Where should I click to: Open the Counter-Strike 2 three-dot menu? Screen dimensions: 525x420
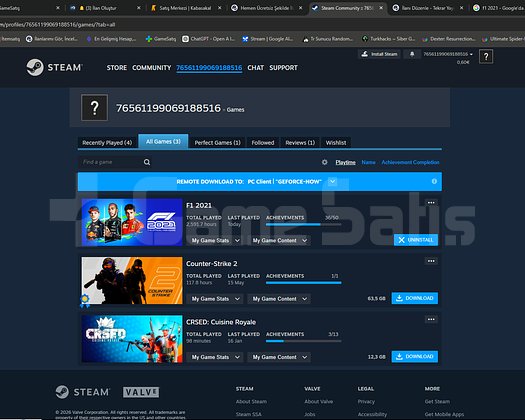coord(431,261)
